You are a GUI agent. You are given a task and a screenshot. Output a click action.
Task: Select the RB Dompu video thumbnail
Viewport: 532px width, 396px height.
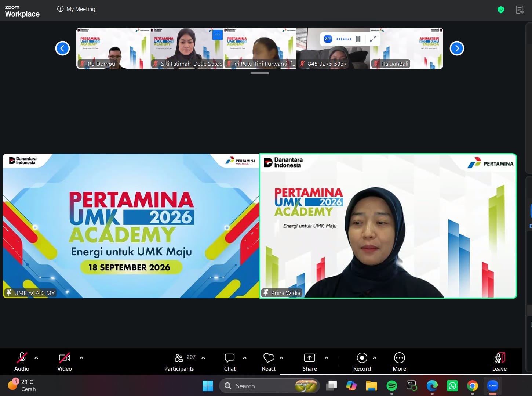pos(113,48)
